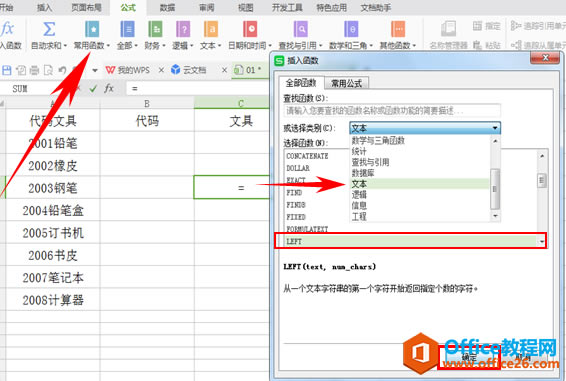The height and width of the screenshot is (381, 566).
Task: Open the 财务 financial functions icon
Action: (155, 29)
